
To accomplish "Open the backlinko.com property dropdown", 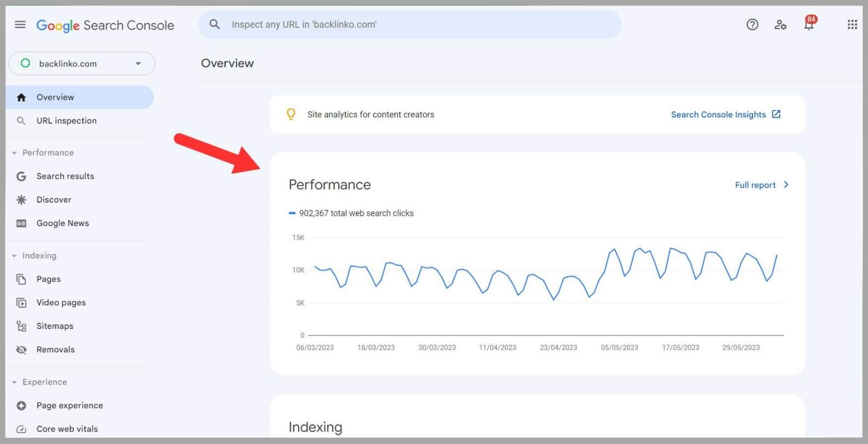I will [x=82, y=64].
